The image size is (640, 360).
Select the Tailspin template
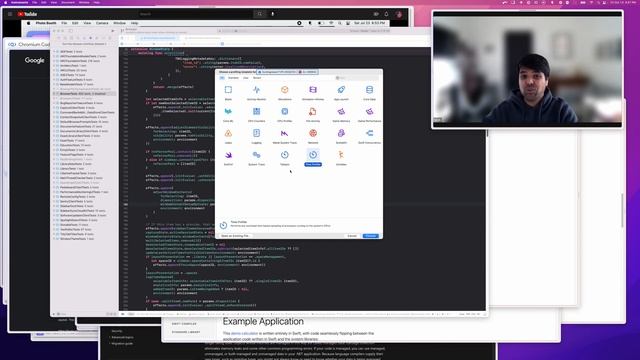pos(284,158)
